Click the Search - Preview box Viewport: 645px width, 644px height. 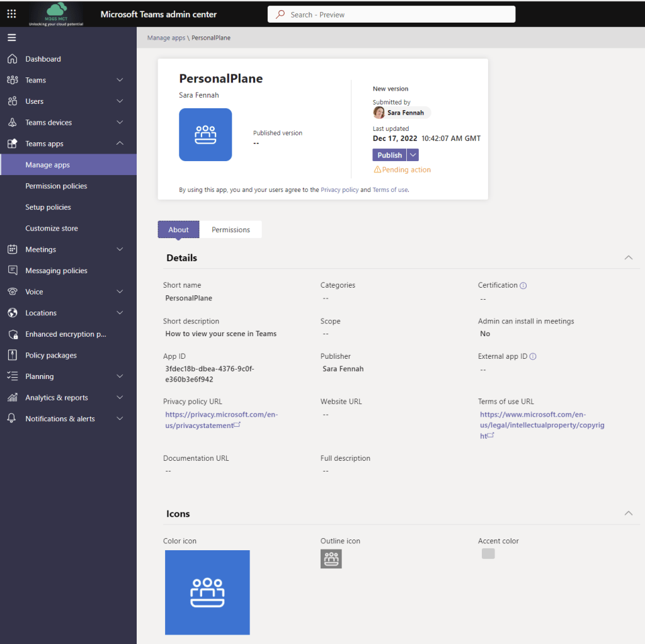pos(391,14)
